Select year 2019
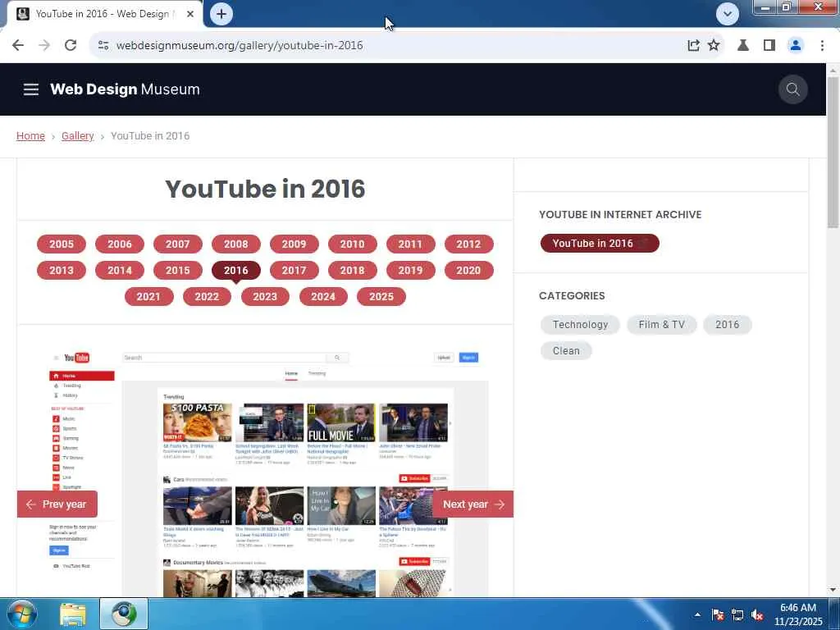Viewport: 840px width, 630px height. point(410,271)
